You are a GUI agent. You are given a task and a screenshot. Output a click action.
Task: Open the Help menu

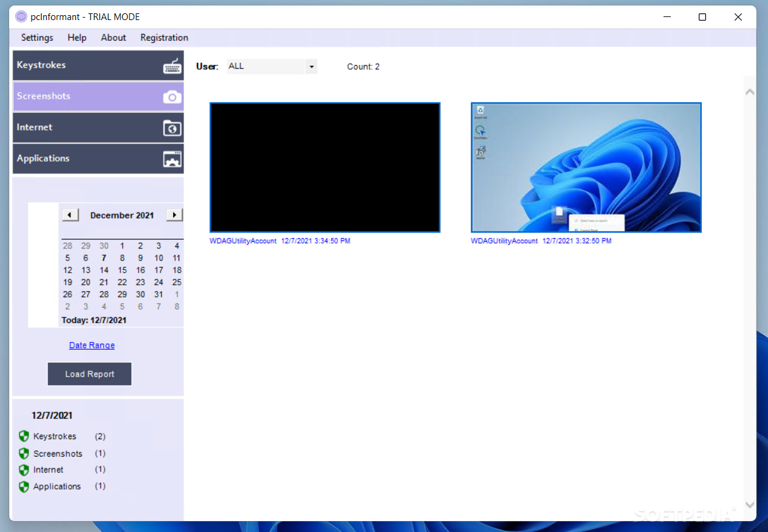(x=77, y=38)
